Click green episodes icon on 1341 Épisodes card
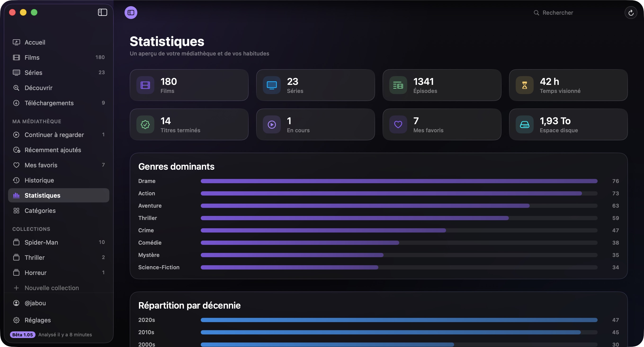Image resolution: width=644 pixels, height=347 pixels. coord(398,85)
